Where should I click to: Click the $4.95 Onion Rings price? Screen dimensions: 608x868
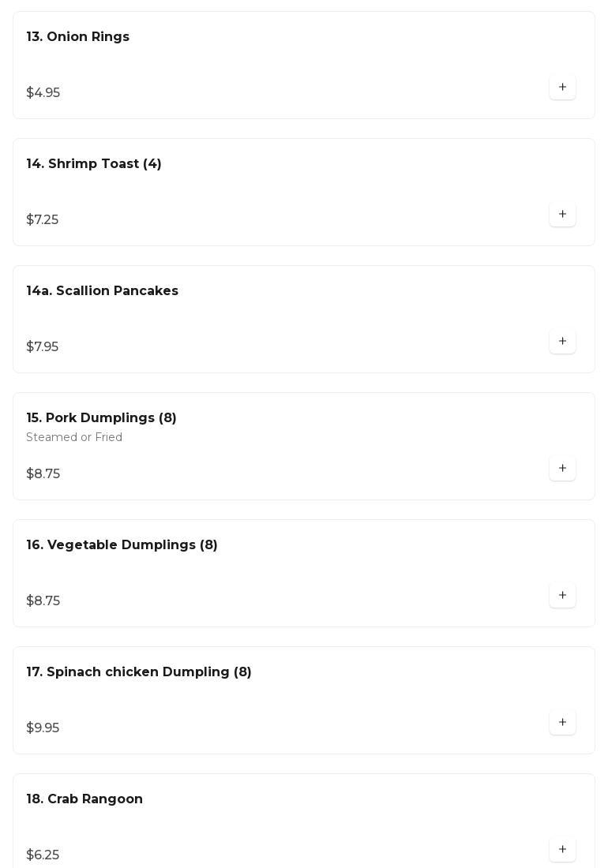[x=43, y=93]
